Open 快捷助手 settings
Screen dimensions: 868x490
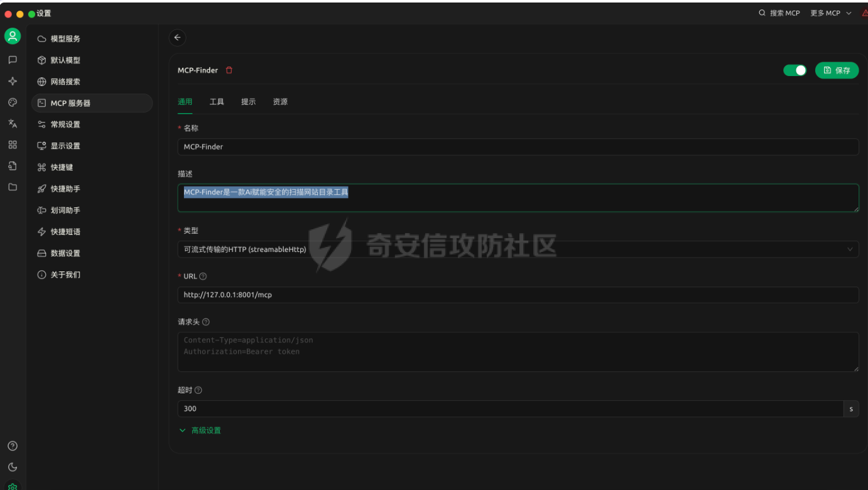(92, 188)
